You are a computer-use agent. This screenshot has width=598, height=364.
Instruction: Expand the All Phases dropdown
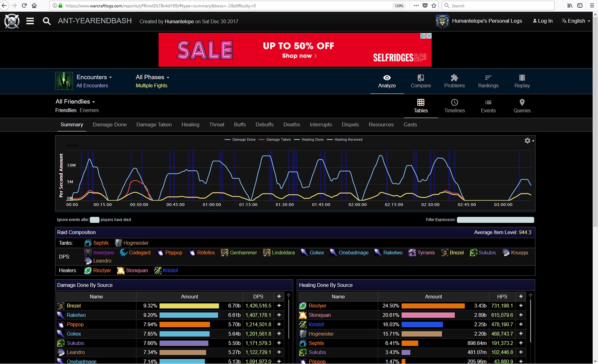[152, 77]
